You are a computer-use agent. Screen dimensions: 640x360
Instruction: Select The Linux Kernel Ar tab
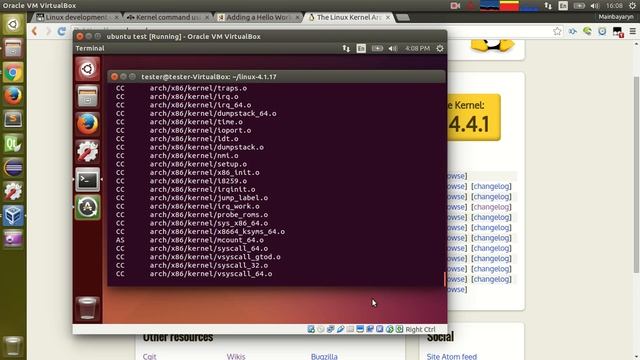tap(349, 18)
